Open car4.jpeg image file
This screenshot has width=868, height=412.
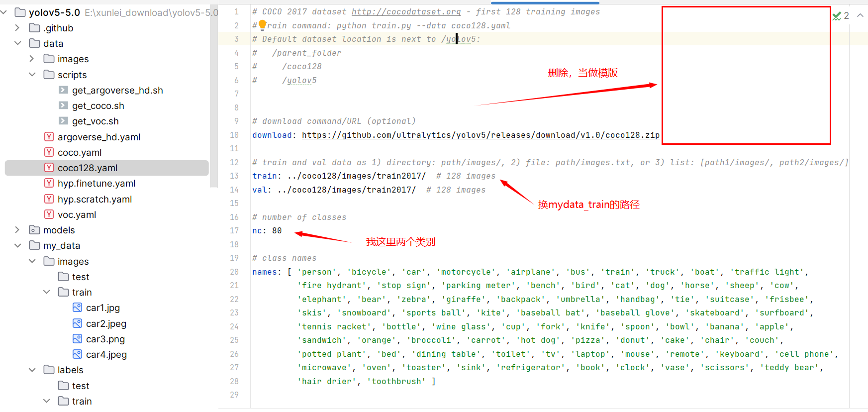[106, 354]
